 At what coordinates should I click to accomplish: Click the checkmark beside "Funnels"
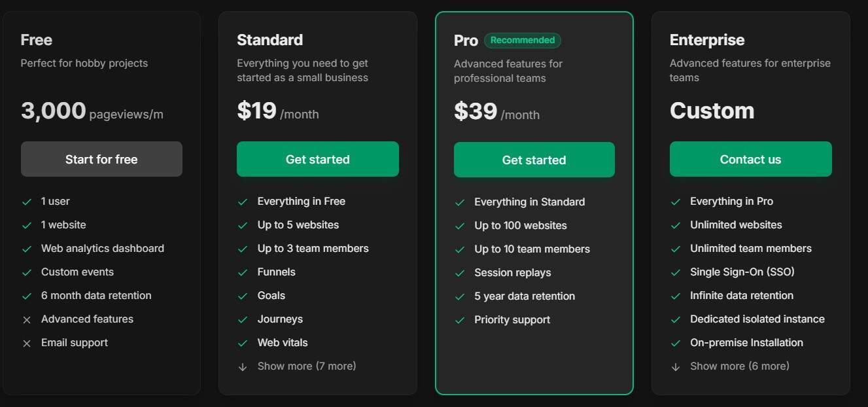(243, 272)
